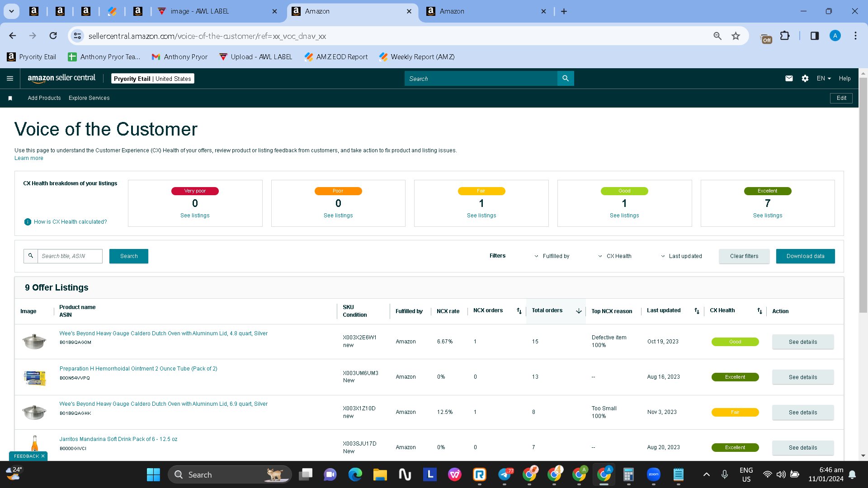Click the Search button beside title field
This screenshot has height=488, width=868.
pyautogui.click(x=129, y=256)
